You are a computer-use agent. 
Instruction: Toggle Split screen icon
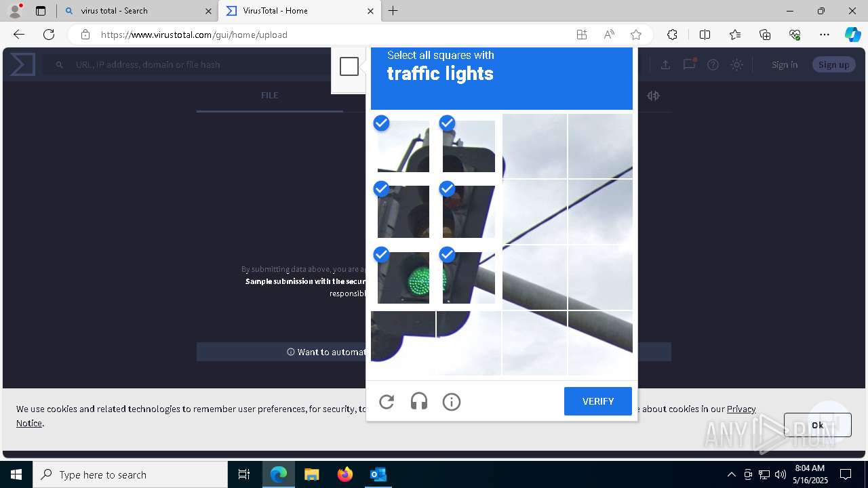(705, 35)
